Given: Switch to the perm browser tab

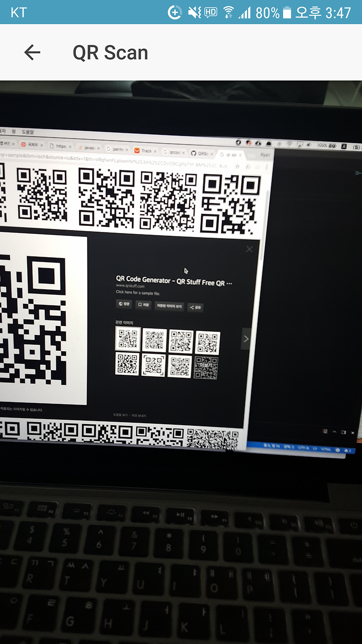Looking at the screenshot, I should [x=118, y=149].
